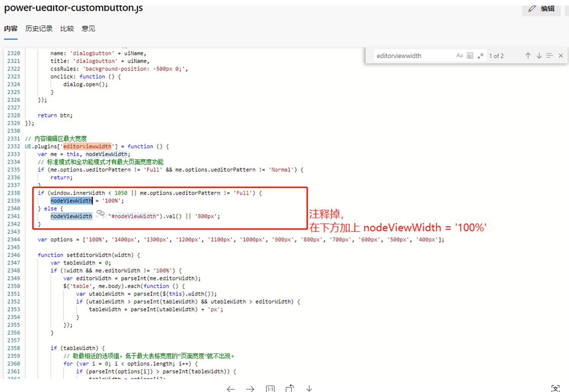
Task: Click the link icon on line 2341
Action: [100, 213]
